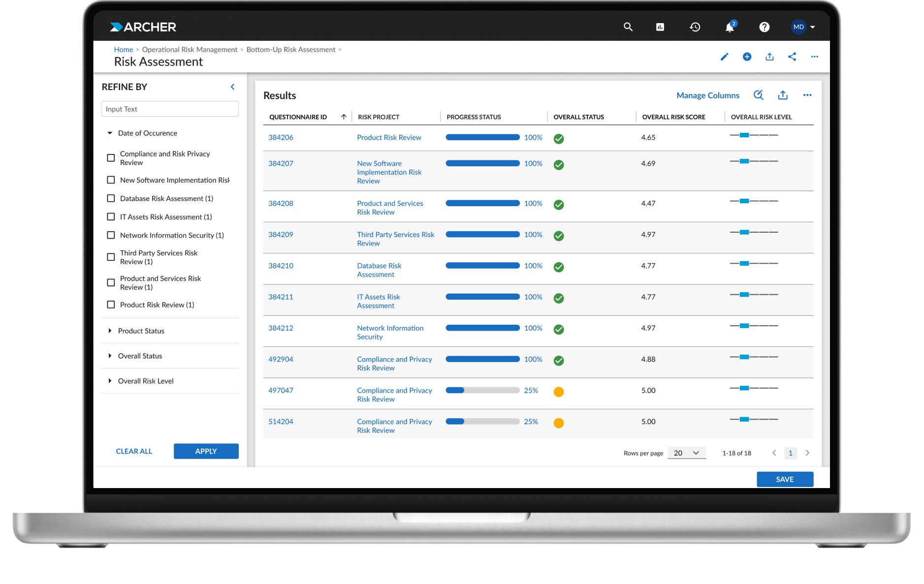Click the search magnifier icon in top bar
The width and height of the screenshot is (924, 584).
tap(628, 27)
